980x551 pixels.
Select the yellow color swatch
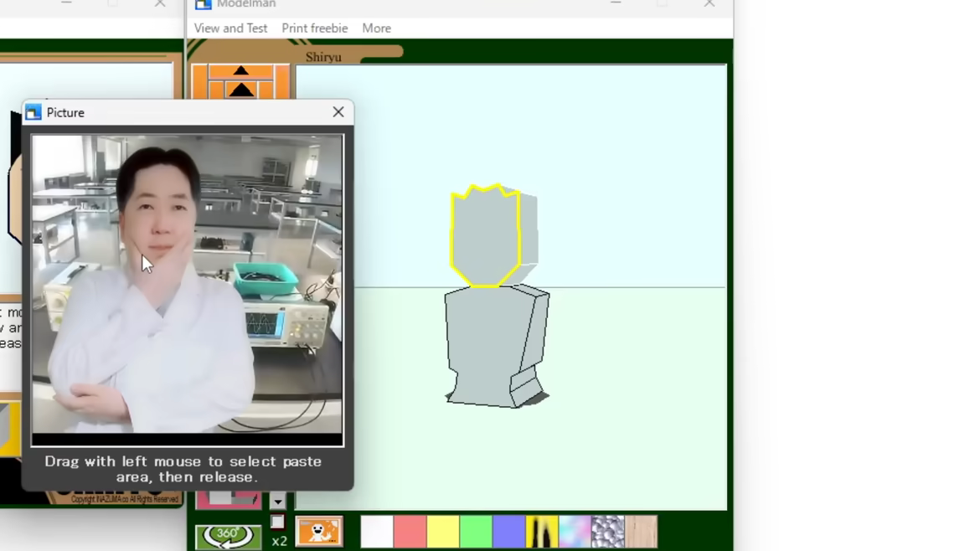pyautogui.click(x=443, y=532)
